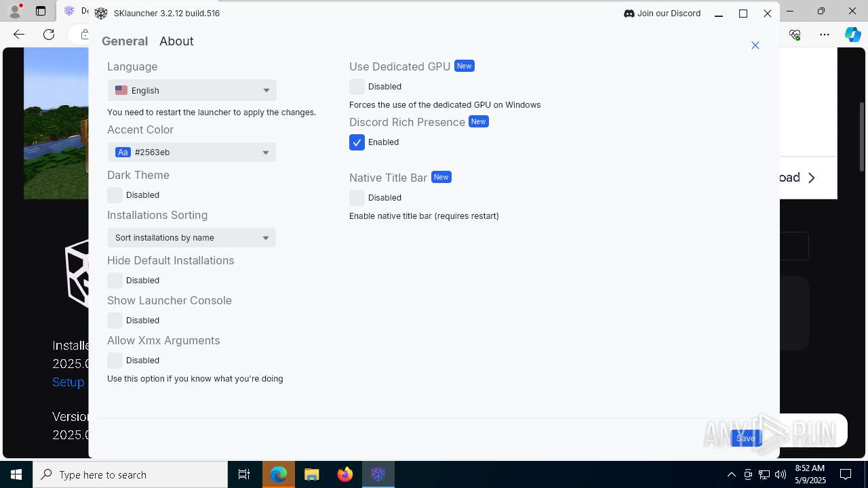Enable Show Launcher Console checkbox
Viewport: 868px width, 488px height.
click(x=115, y=321)
